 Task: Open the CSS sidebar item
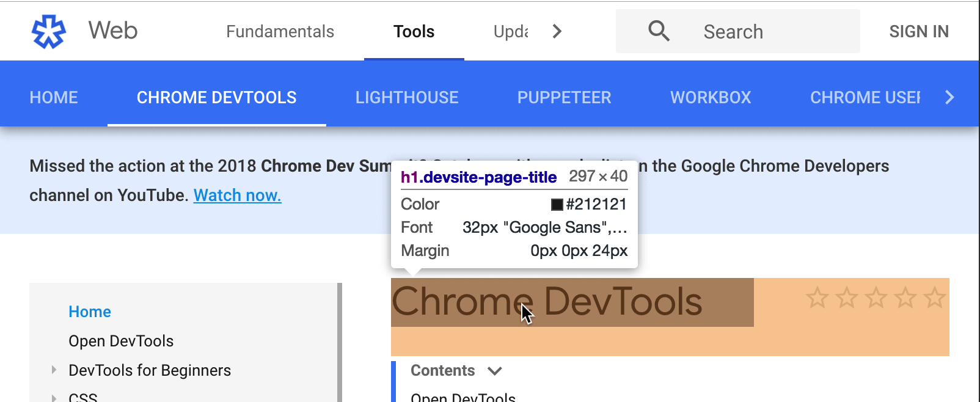coord(83,397)
